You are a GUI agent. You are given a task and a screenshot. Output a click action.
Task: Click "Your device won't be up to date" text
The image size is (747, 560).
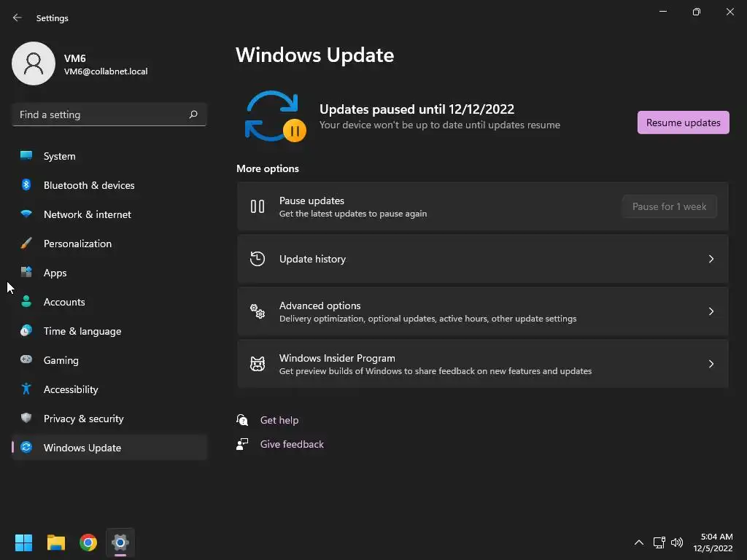(439, 125)
